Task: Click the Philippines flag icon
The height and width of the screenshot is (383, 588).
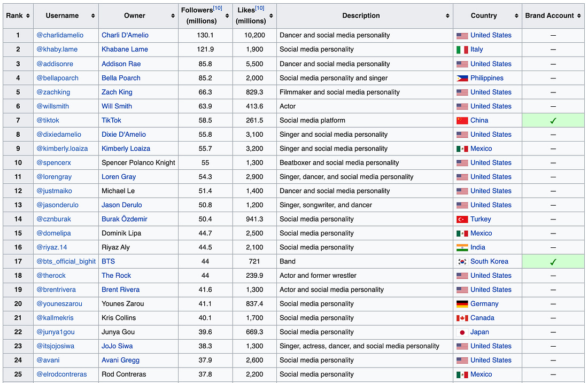Action: point(462,79)
